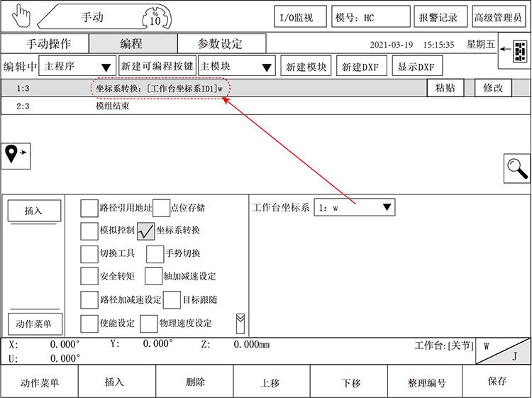Image resolution: width=532 pixels, height=398 pixels.
Task: Select the 模组结束 program line
Action: [x=112, y=106]
